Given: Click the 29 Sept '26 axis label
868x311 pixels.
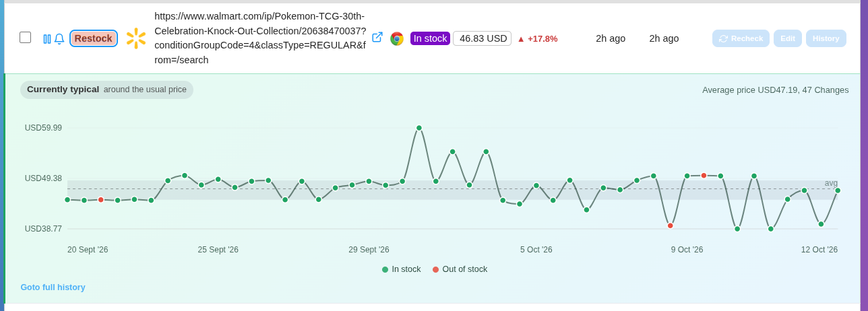Looking at the screenshot, I should pos(369,250).
